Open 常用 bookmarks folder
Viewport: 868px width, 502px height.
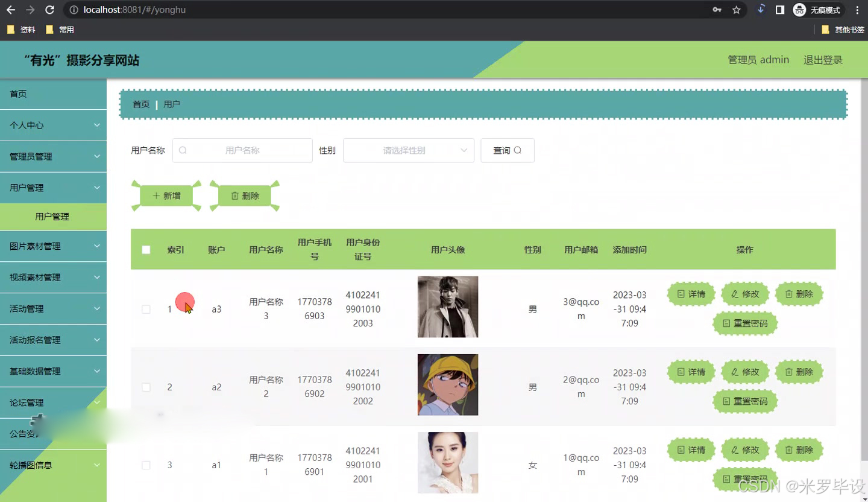[60, 30]
